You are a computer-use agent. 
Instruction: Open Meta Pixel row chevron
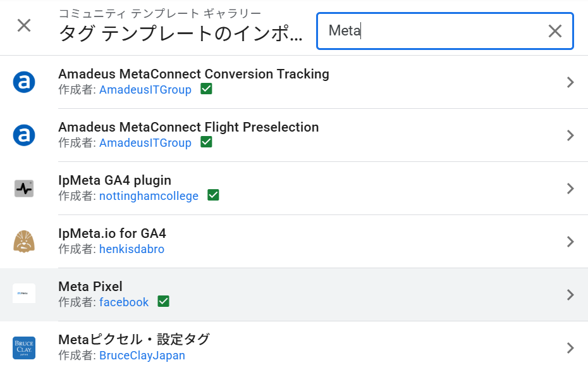coord(570,295)
